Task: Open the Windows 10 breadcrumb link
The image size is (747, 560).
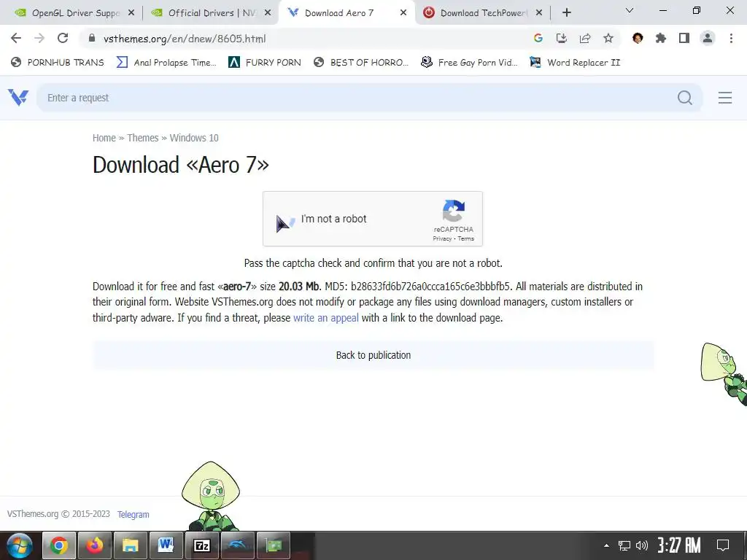Action: coord(194,138)
